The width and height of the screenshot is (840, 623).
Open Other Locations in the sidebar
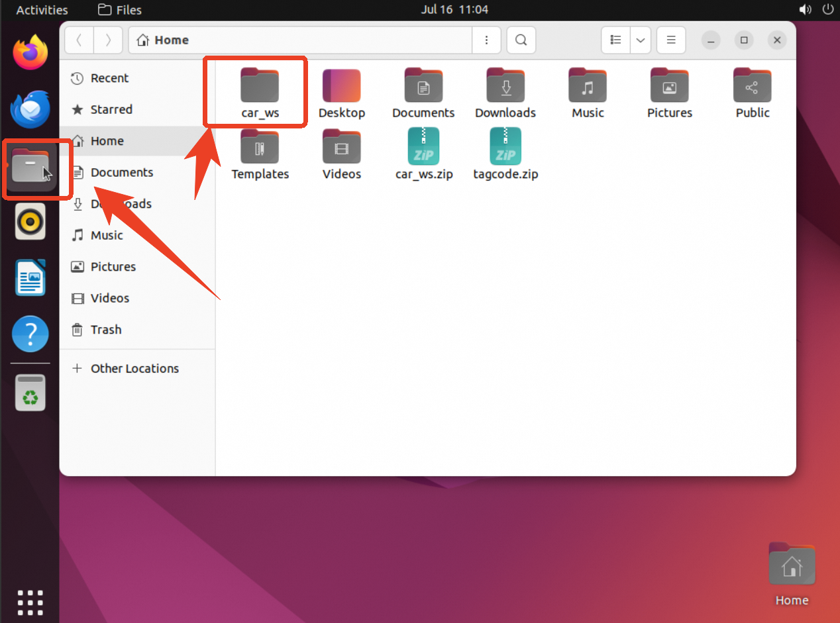tap(137, 368)
